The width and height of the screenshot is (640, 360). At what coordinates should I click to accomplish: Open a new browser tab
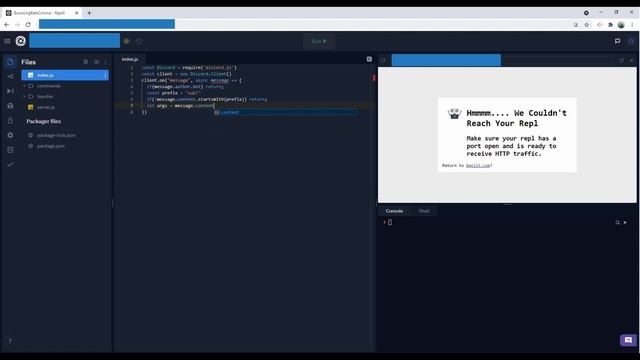point(89,13)
